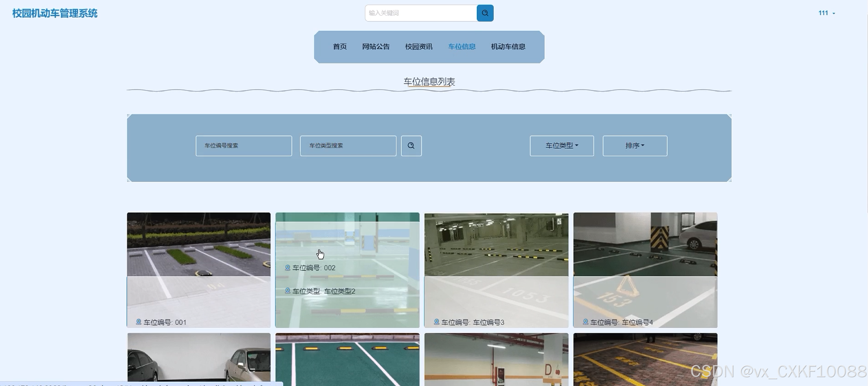Go to 首页 in navigation bar
868x386 pixels.
point(340,47)
